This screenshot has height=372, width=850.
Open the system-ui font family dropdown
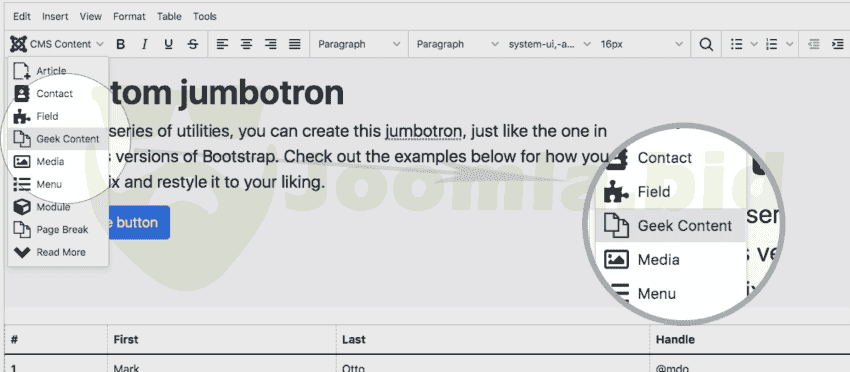pyautogui.click(x=549, y=44)
